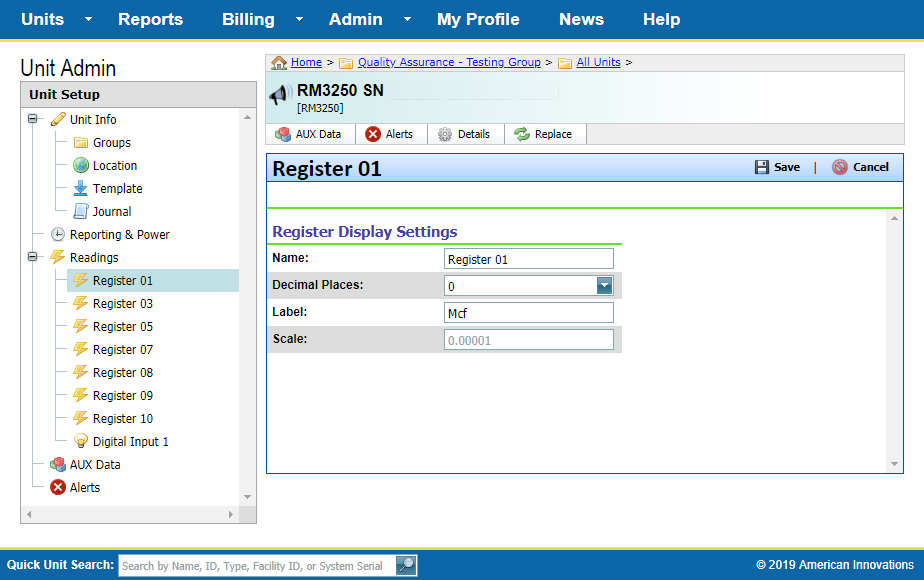Open Quality Assurance - Testing Group link
The height and width of the screenshot is (580, 924).
(449, 62)
